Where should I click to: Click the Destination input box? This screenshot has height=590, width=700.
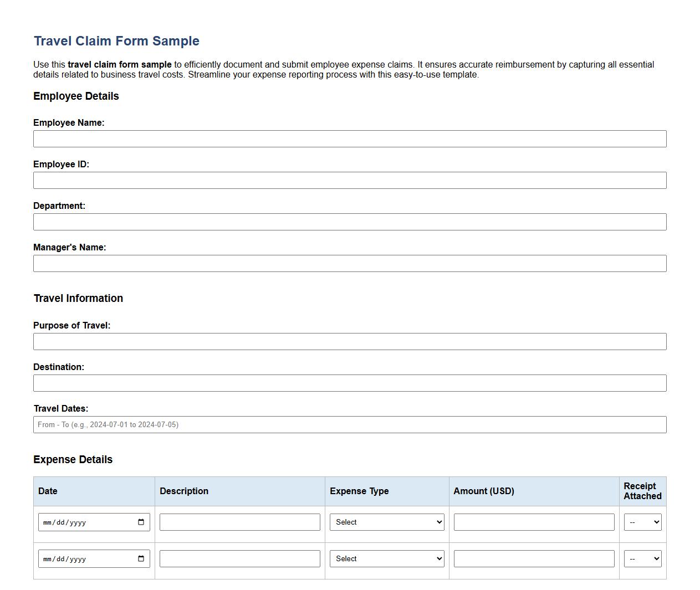(x=350, y=383)
